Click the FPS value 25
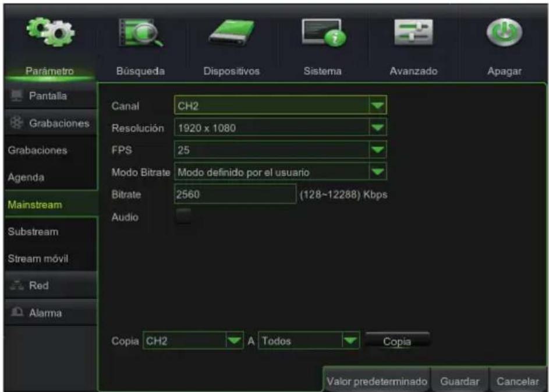Screen dimensions: 549x392 183,150
